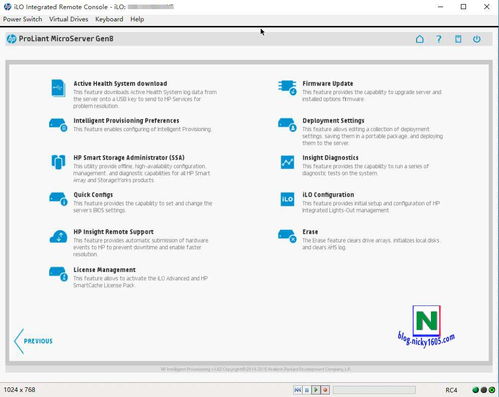Click the power icon in the header
The height and width of the screenshot is (397, 499).
point(477,39)
